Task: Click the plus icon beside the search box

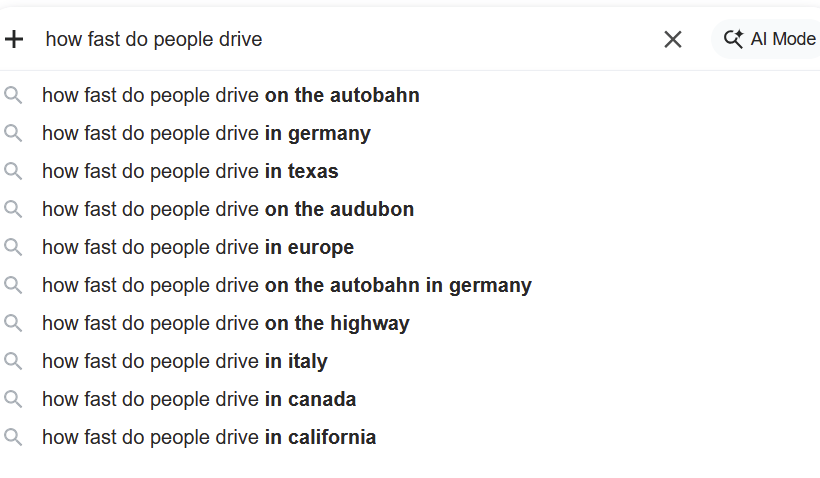Action: coord(14,39)
